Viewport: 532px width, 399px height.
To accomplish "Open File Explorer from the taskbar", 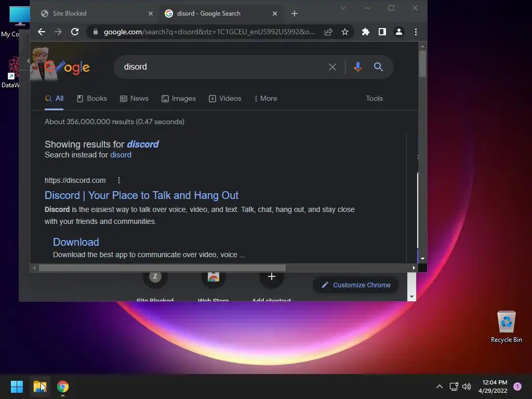I will point(40,387).
